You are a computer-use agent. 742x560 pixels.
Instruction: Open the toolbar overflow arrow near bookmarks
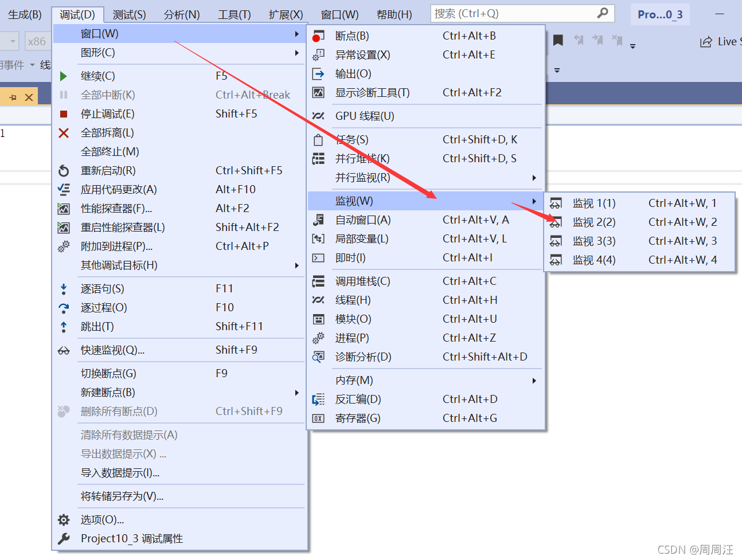[x=633, y=46]
